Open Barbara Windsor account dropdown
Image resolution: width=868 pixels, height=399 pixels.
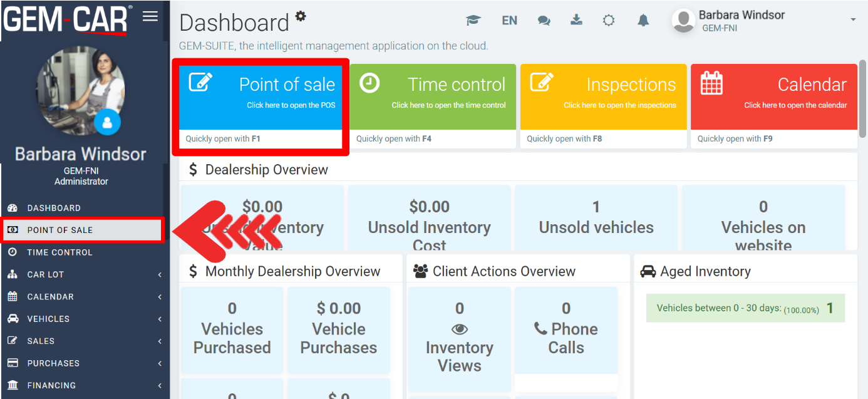(764, 21)
